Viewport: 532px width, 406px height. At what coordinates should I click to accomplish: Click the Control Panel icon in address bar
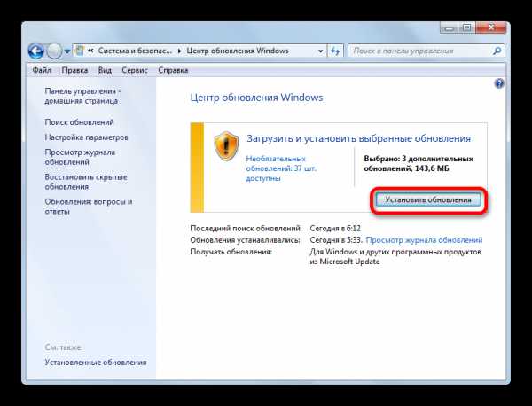pos(80,51)
